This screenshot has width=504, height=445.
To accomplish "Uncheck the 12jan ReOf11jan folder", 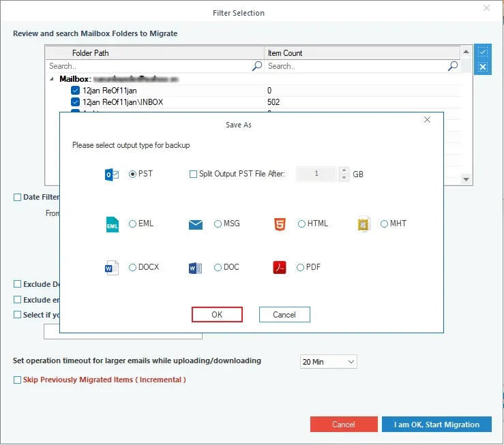I will click(75, 91).
